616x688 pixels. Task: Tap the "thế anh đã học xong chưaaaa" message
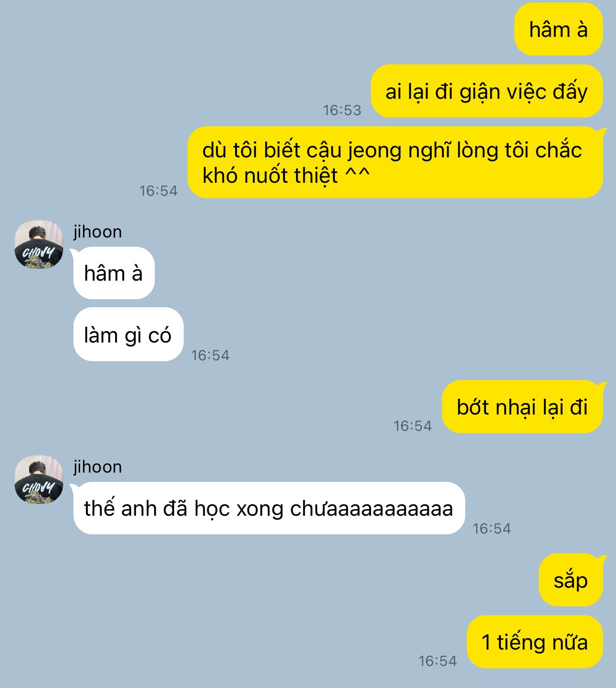tap(269, 508)
